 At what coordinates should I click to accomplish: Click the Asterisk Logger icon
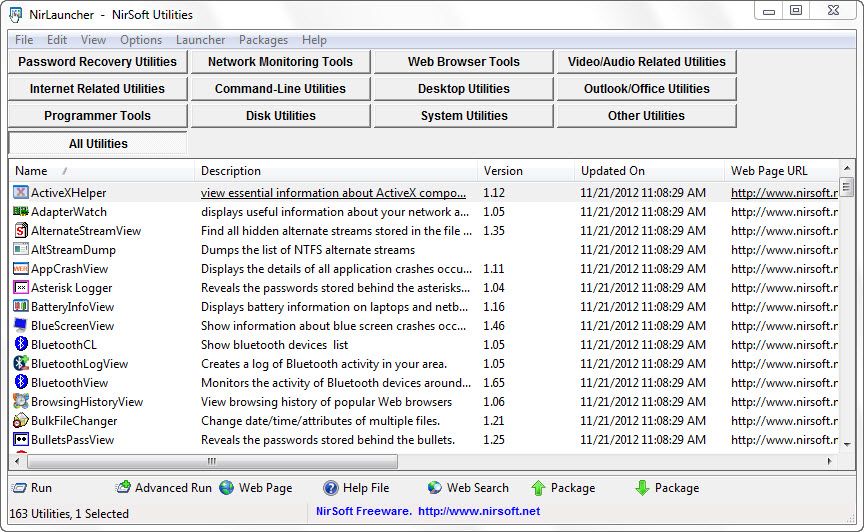(20, 287)
